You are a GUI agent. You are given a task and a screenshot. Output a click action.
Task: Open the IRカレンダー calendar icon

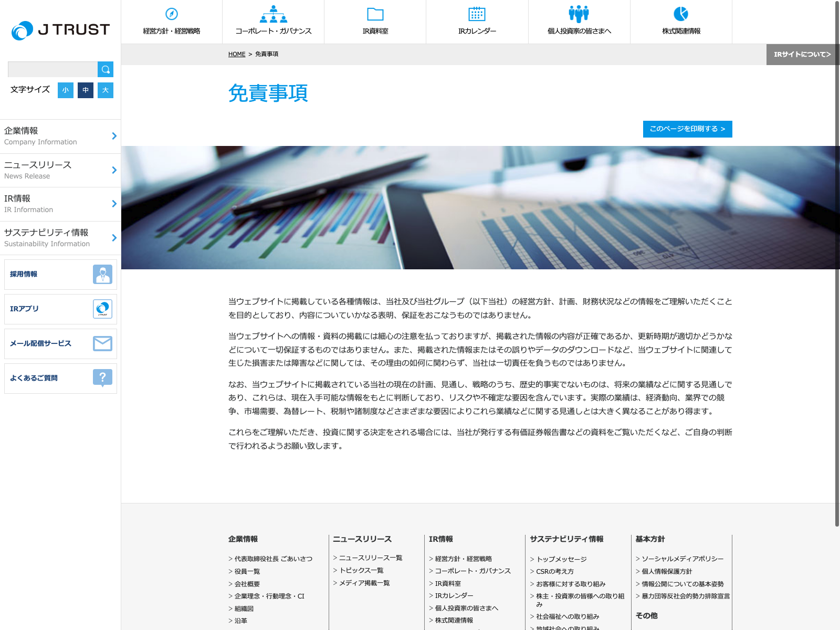pyautogui.click(x=477, y=14)
